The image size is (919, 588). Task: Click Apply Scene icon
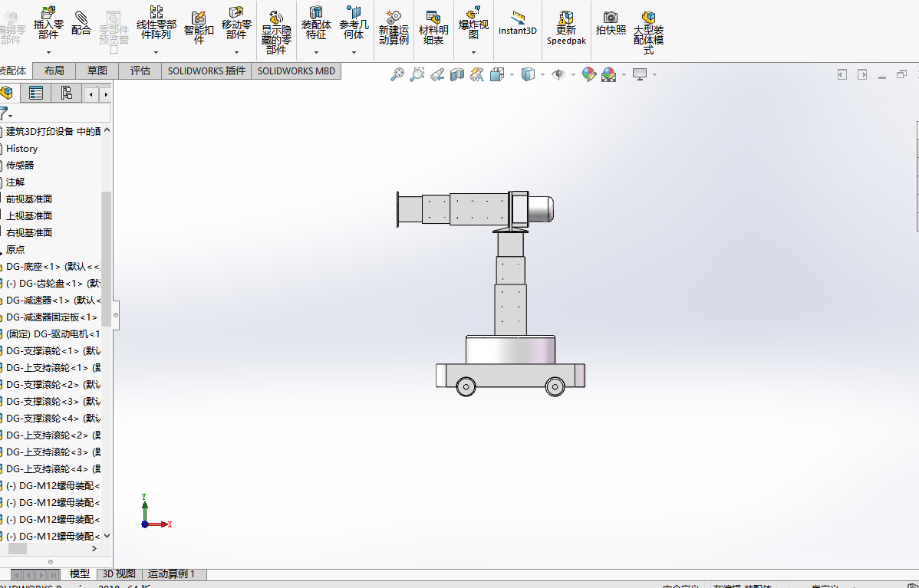pyautogui.click(x=609, y=74)
